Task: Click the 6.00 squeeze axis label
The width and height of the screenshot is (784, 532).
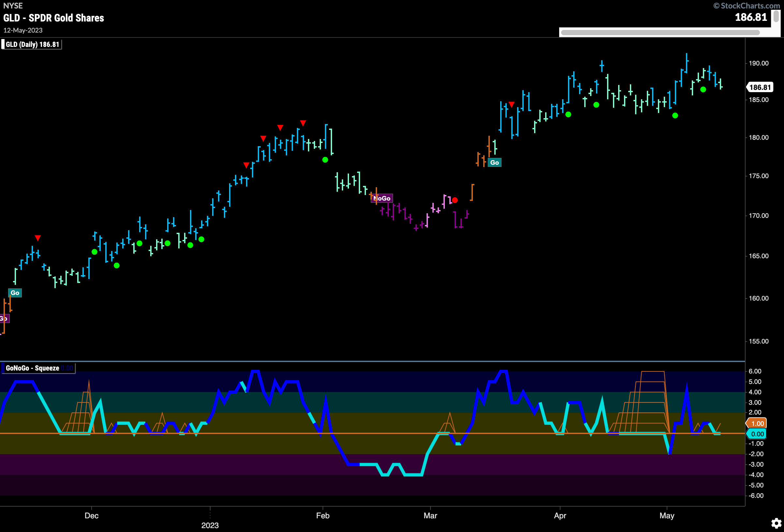Action: click(x=755, y=371)
